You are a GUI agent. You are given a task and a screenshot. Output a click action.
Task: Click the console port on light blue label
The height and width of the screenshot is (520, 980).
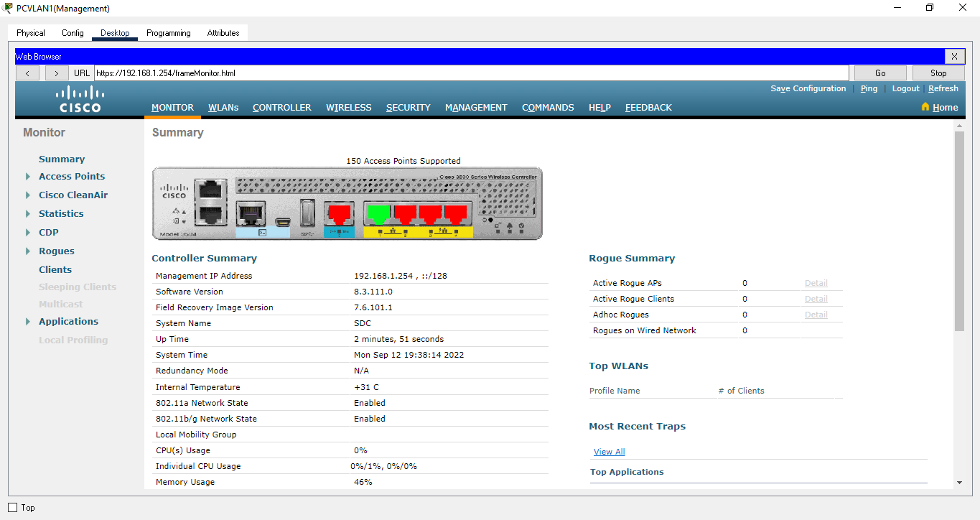pos(251,214)
